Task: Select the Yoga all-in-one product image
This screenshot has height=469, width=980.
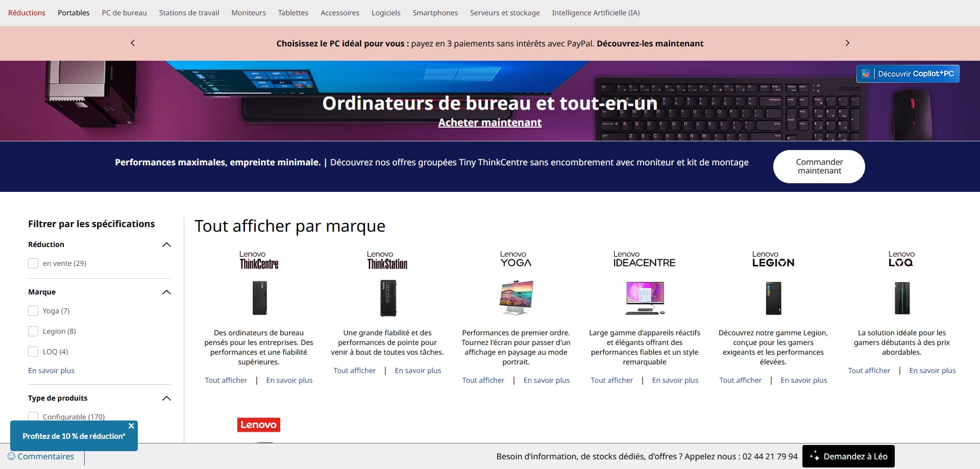Action: tap(516, 298)
